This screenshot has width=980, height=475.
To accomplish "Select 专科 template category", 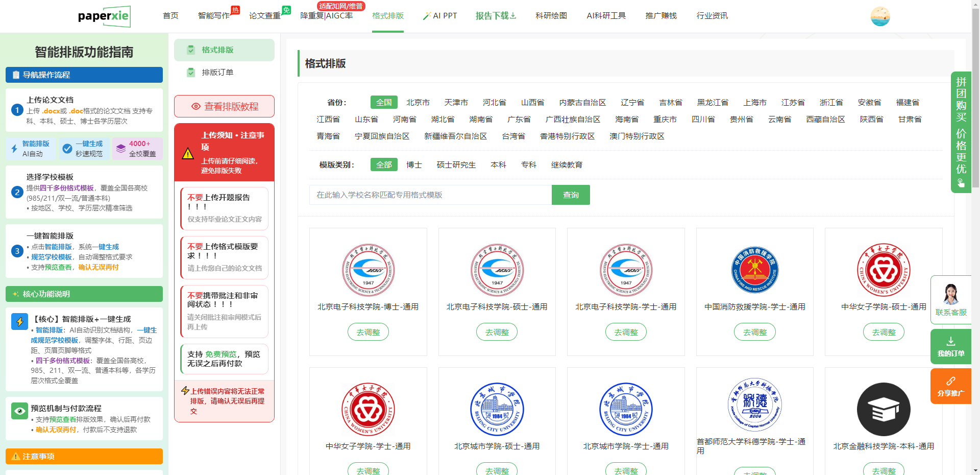I will click(x=529, y=165).
